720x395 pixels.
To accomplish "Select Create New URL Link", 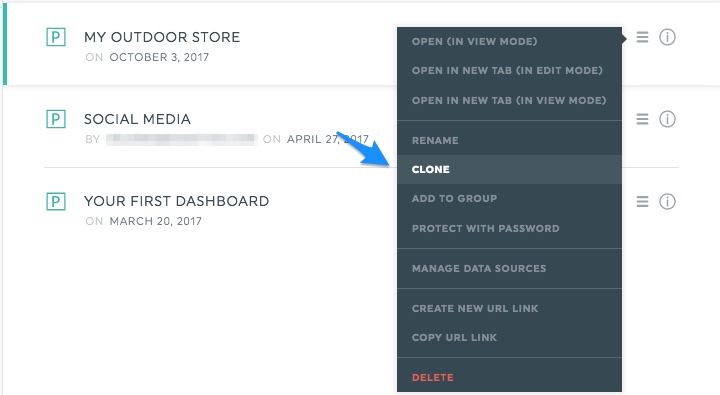I will coord(509,309).
